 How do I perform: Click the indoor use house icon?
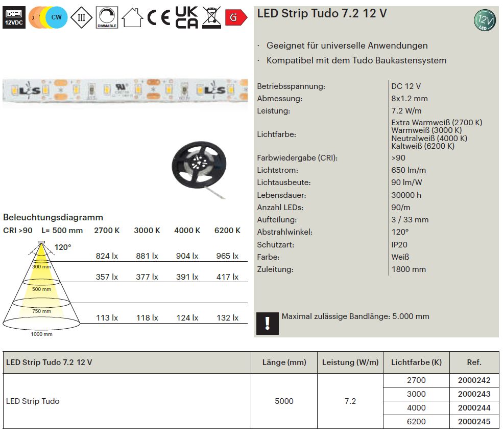tap(132, 17)
